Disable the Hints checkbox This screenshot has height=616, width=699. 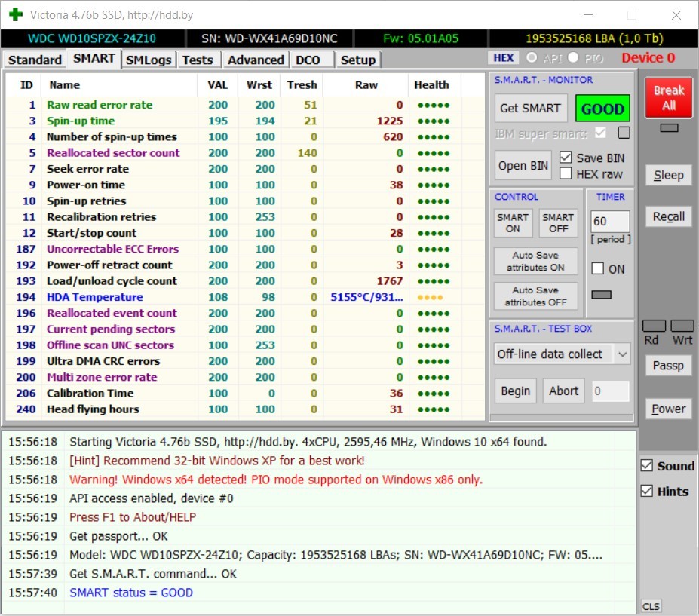pos(647,491)
